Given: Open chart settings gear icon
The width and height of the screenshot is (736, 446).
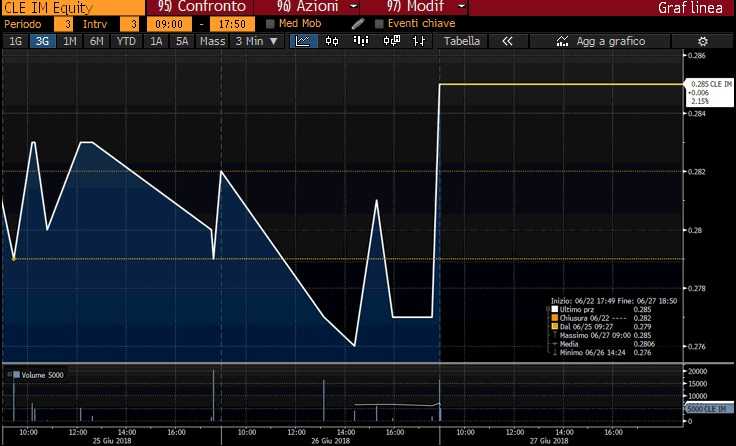Looking at the screenshot, I should pyautogui.click(x=703, y=41).
